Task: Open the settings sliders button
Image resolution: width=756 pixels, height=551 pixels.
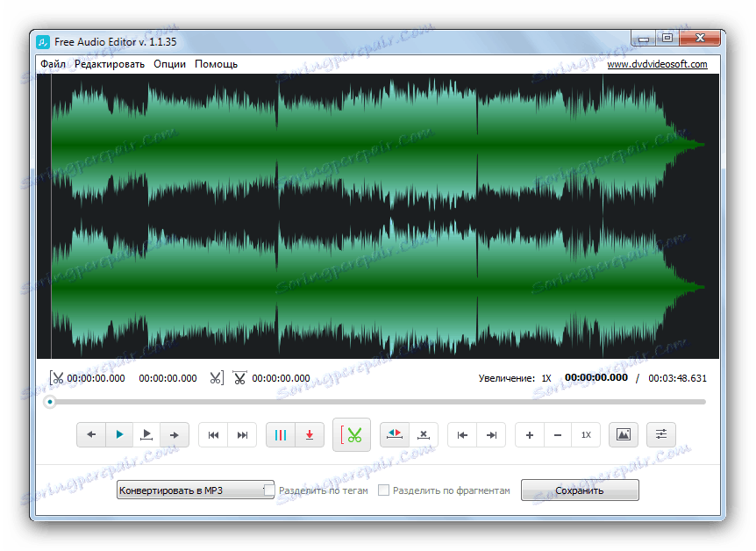Action: tap(661, 434)
